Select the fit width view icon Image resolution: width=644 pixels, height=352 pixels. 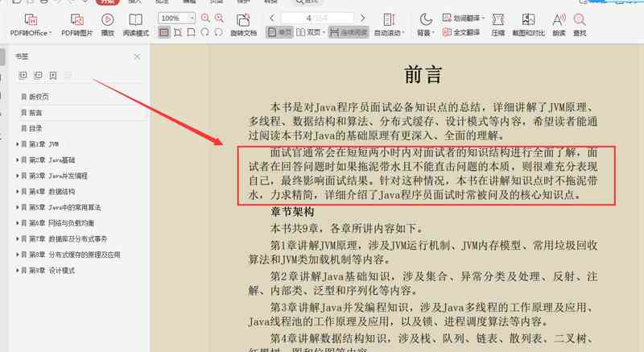pyautogui.click(x=191, y=32)
